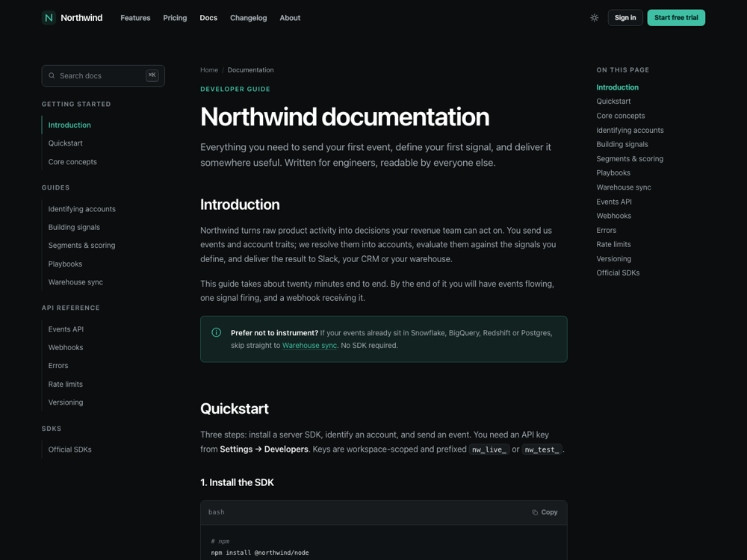
Task: Open Events API in left sidebar
Action: [x=66, y=329]
